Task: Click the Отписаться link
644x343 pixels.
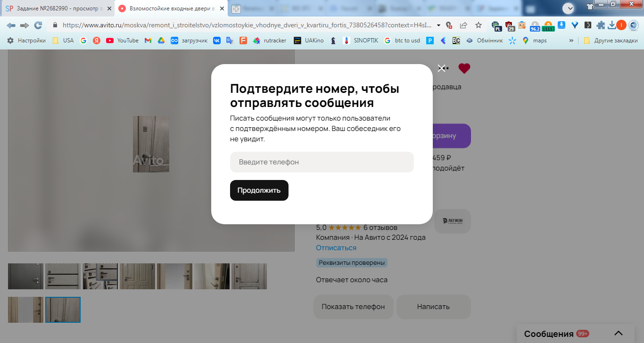Action: click(x=336, y=247)
